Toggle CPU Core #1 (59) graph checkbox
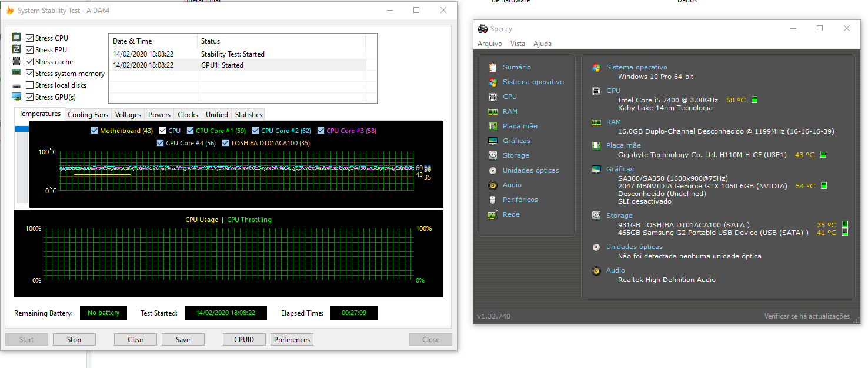This screenshot has width=868, height=368. tap(191, 131)
